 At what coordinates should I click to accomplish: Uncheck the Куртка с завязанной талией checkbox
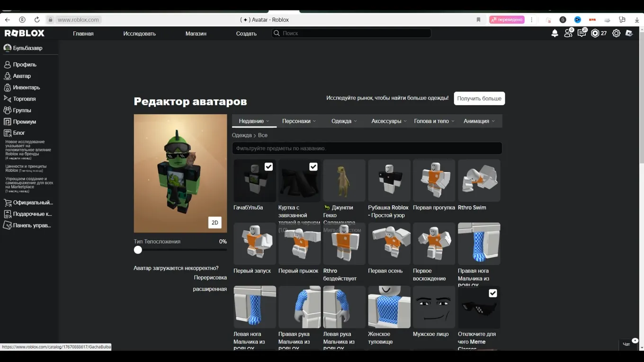pyautogui.click(x=313, y=166)
